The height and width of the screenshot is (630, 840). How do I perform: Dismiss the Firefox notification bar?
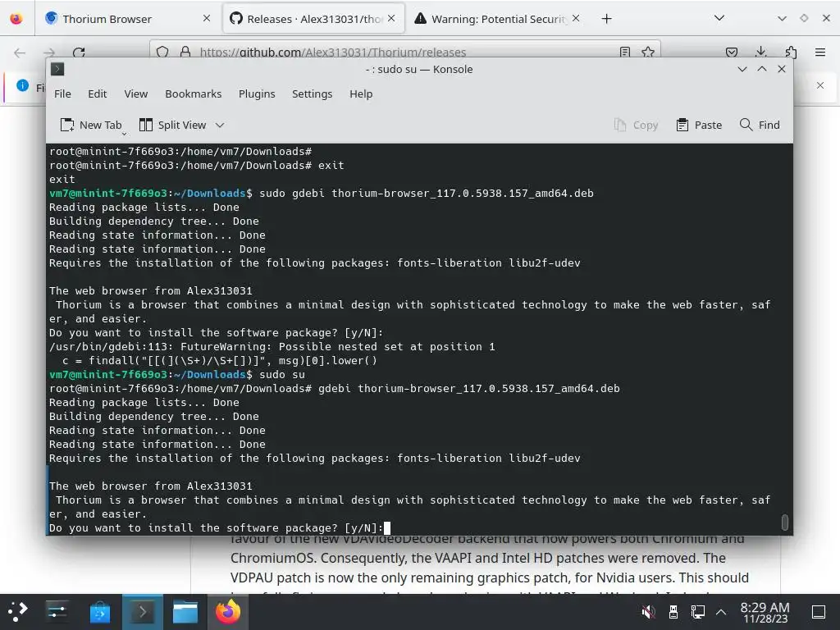tap(820, 85)
